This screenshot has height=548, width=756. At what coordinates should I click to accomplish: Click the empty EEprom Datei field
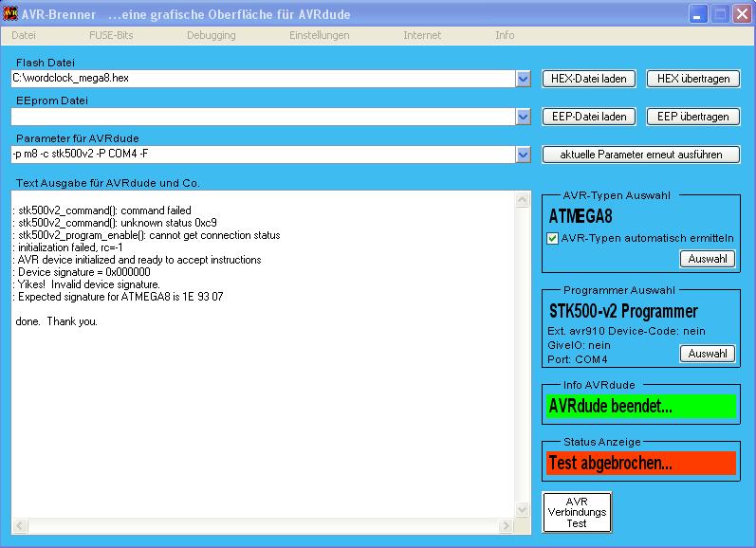coord(263,117)
